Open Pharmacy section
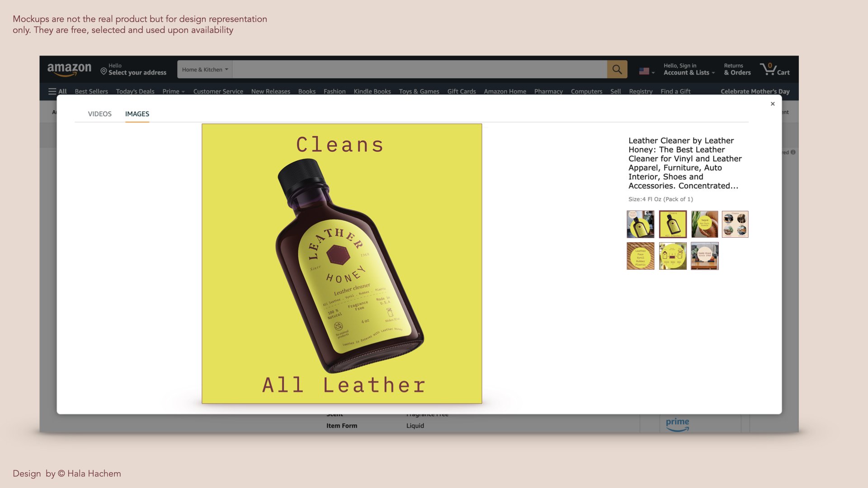The image size is (868, 488). [x=548, y=91]
